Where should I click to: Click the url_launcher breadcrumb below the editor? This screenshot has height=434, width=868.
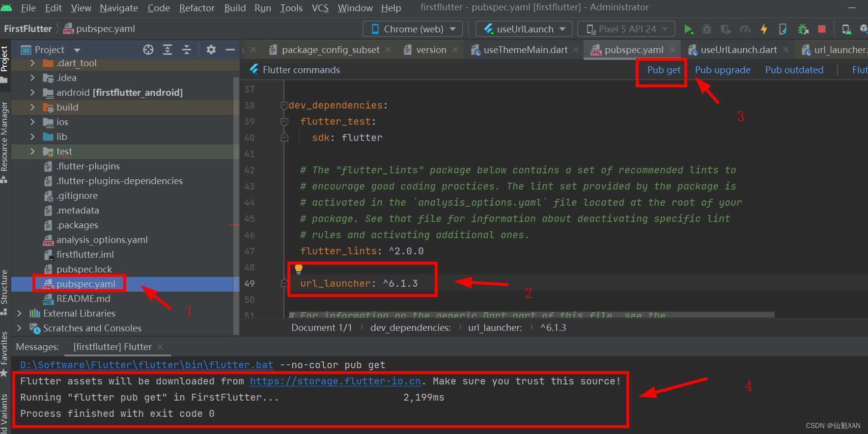pyautogui.click(x=495, y=327)
